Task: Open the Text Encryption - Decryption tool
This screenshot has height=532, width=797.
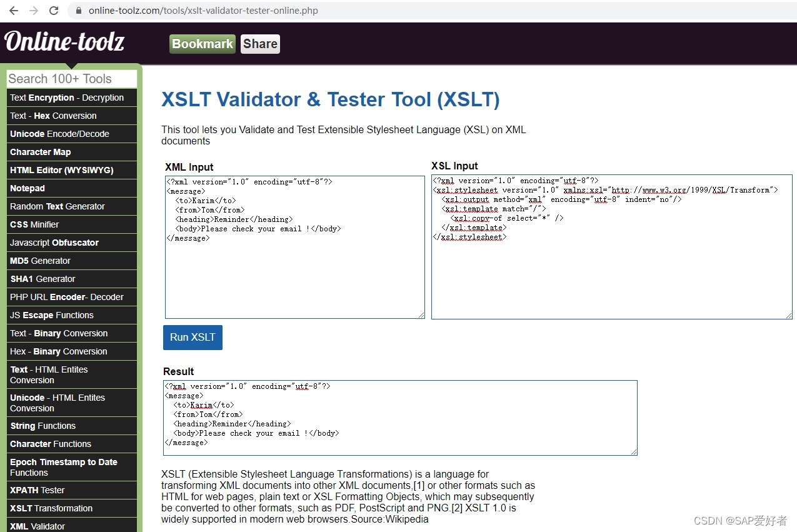Action: (66, 98)
